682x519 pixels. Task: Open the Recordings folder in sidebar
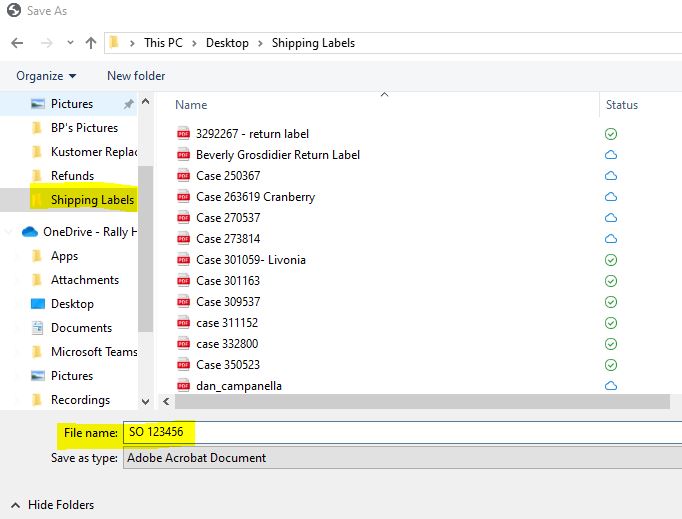[80, 399]
